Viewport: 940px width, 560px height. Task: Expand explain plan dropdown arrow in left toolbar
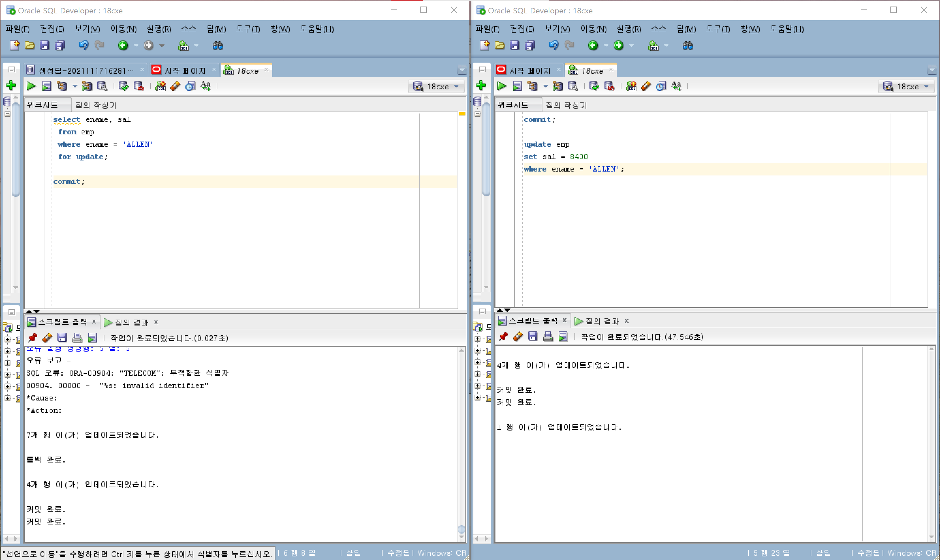75,86
